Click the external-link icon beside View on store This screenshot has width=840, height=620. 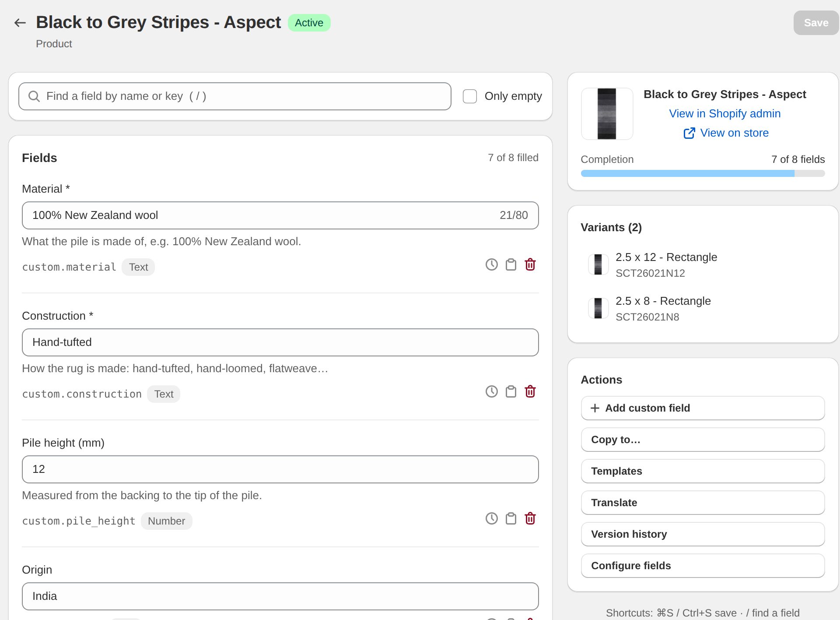(x=689, y=133)
